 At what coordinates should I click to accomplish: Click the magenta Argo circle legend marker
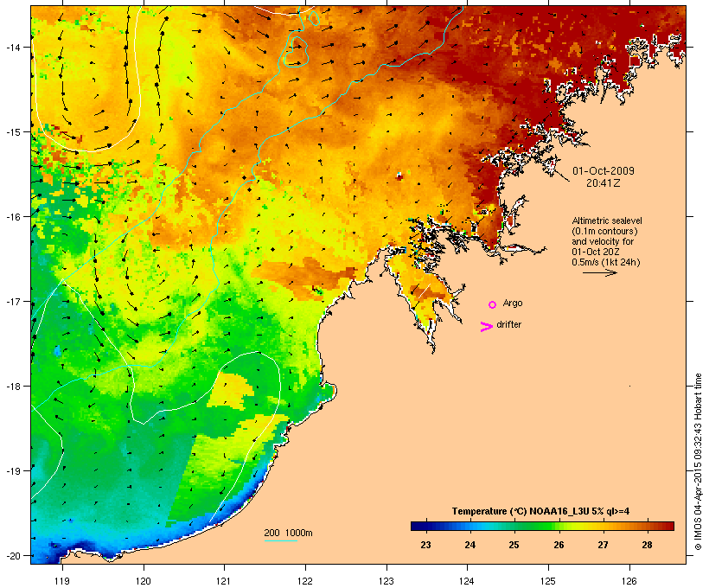click(493, 305)
